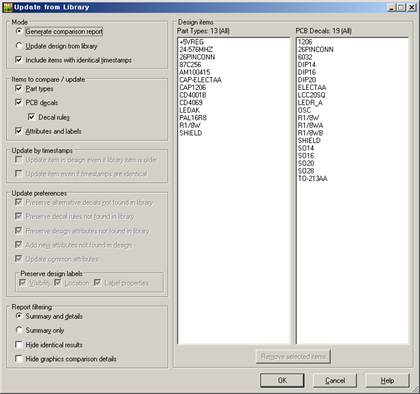This screenshot has height=394, width=420.
Task: Select R1/8WA PCB decal
Action: 310,125
